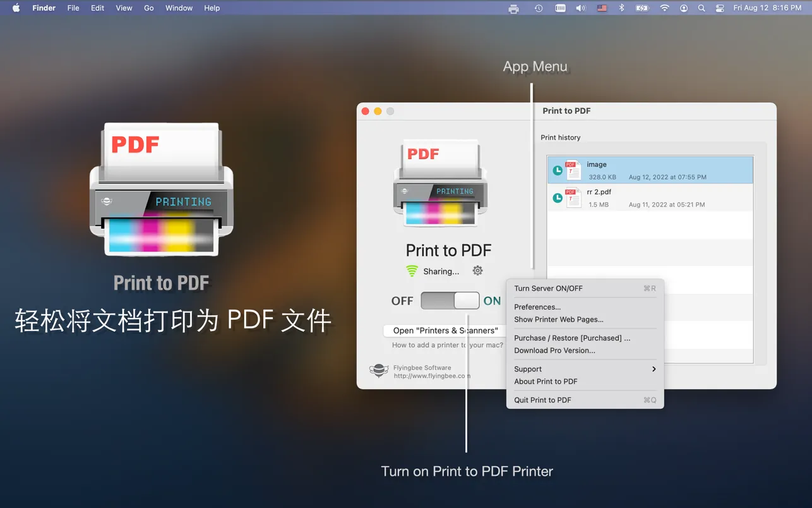Click the printer icon in the menu bar
This screenshot has height=508, width=812.
click(x=513, y=8)
